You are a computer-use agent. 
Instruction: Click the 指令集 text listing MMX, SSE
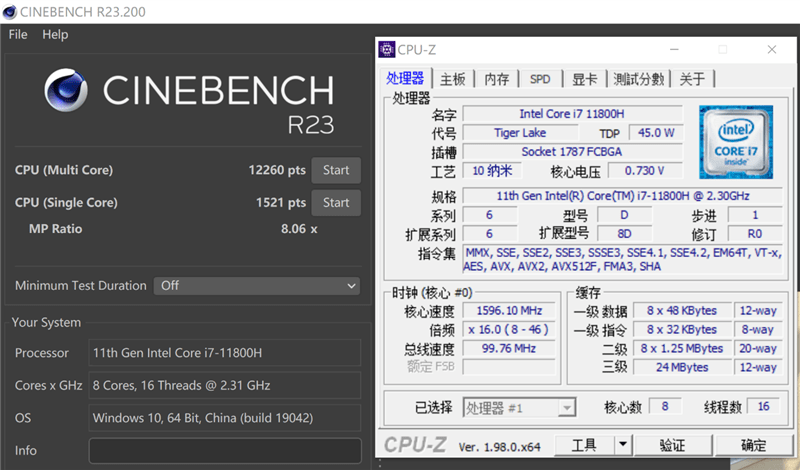click(x=622, y=259)
